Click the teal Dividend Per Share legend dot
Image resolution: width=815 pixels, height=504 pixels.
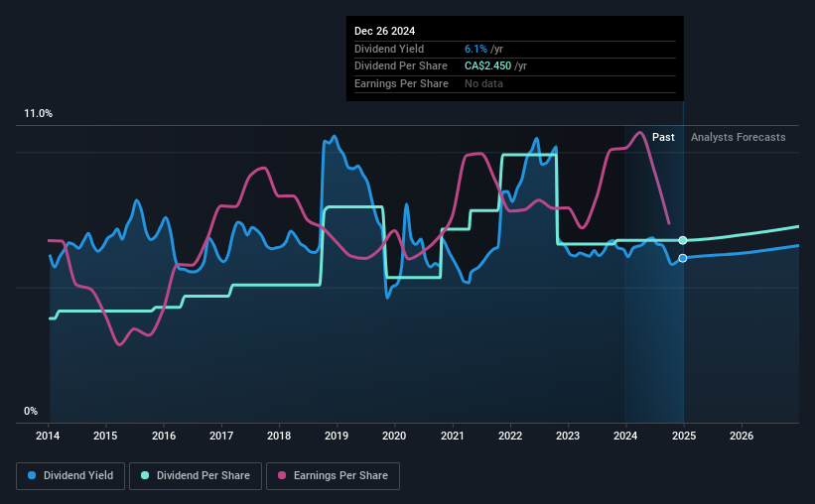click(145, 475)
